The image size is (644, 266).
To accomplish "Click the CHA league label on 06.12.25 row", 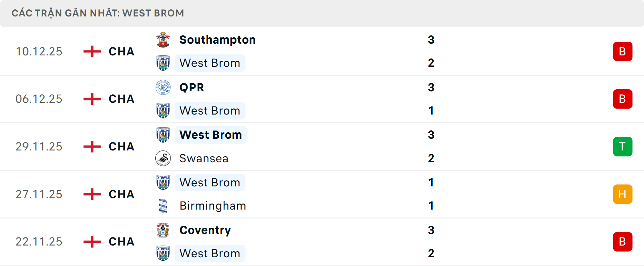I will pos(121,99).
